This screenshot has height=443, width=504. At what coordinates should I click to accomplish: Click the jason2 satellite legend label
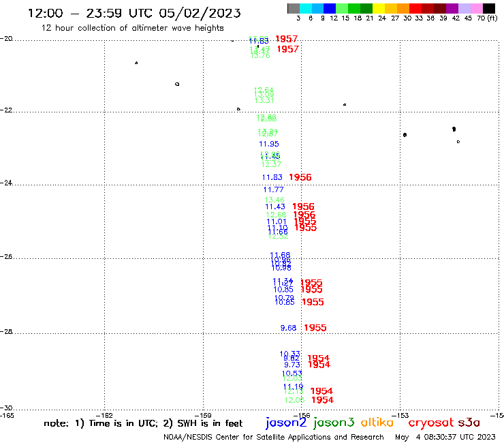click(x=286, y=423)
